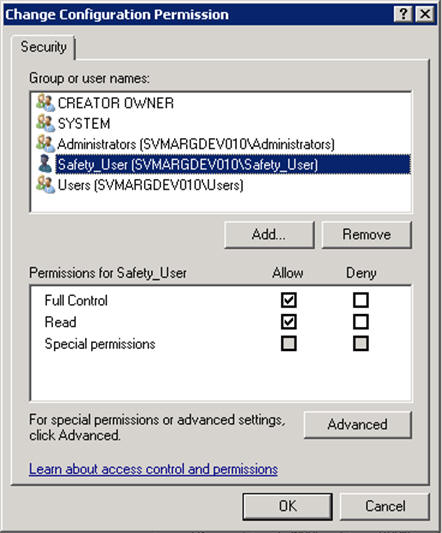Click the Group or user names label
442x533 pixels.
(x=89, y=79)
